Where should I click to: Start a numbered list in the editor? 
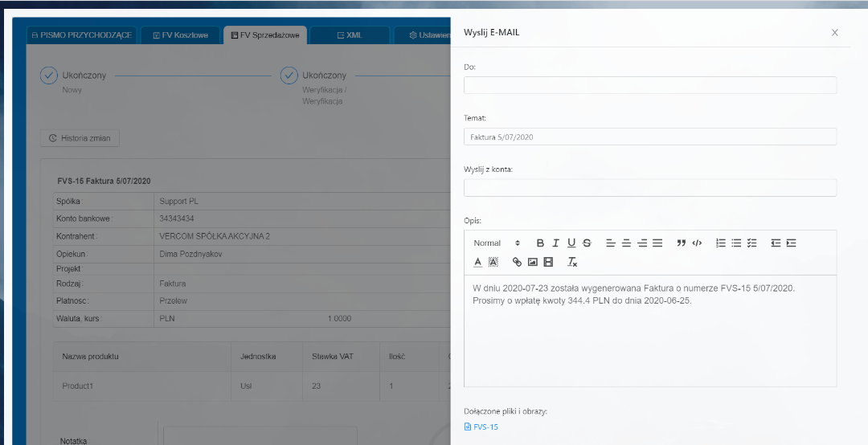[721, 243]
